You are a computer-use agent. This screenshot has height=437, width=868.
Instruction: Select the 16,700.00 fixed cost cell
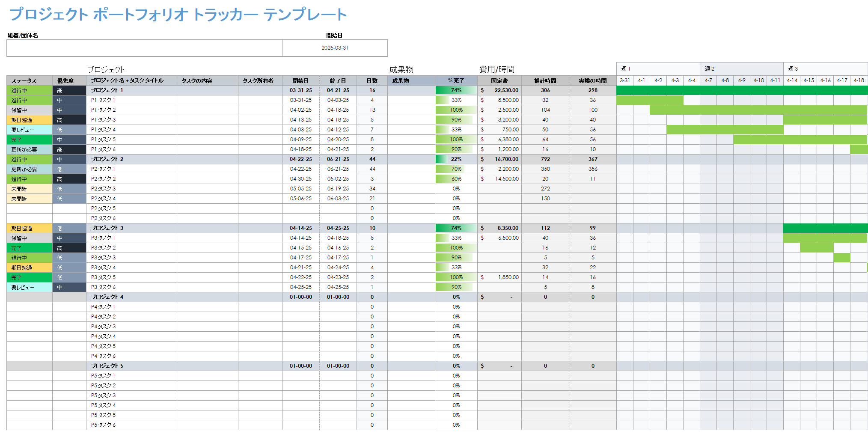click(499, 159)
